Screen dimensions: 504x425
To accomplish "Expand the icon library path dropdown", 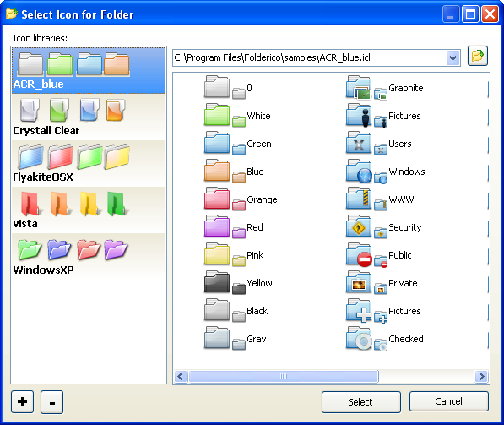I will [x=453, y=58].
